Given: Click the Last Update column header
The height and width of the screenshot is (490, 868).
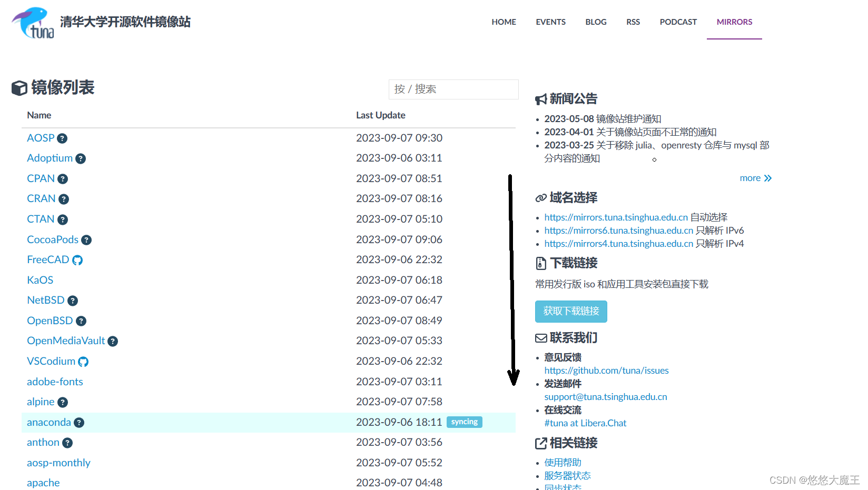Looking at the screenshot, I should [x=381, y=115].
